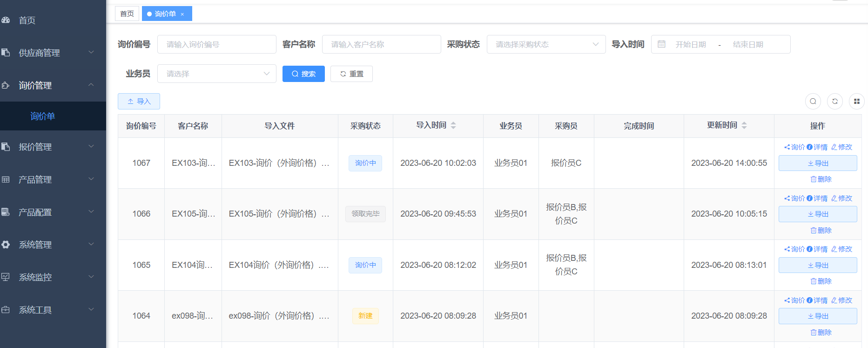Viewport: 868px width, 348px height.
Task: Open 详情 for row 1065
Action: (x=817, y=249)
